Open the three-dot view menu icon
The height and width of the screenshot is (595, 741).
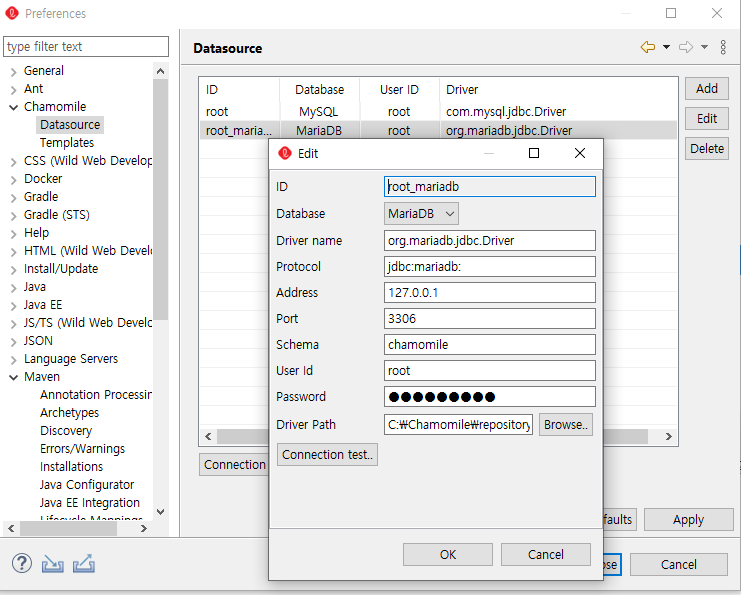[723, 47]
